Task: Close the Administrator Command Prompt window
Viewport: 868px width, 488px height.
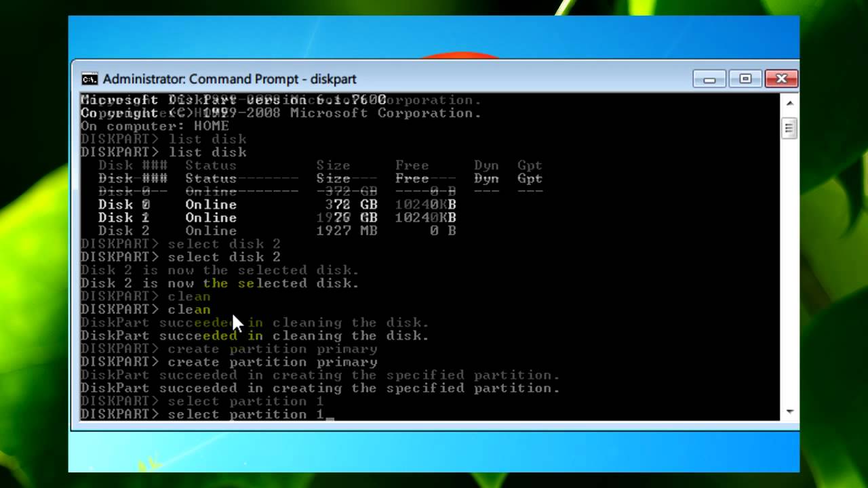Action: click(781, 79)
